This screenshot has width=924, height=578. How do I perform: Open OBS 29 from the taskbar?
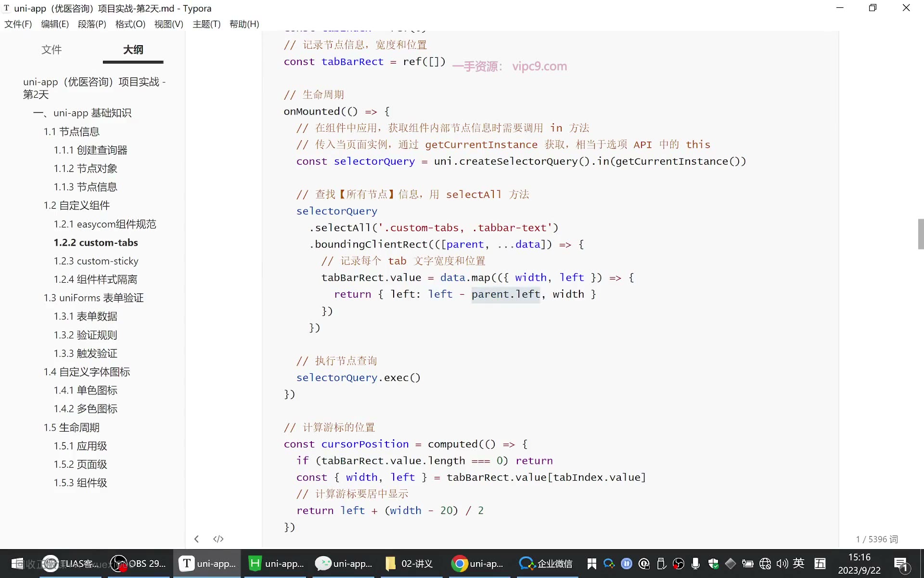pyautogui.click(x=138, y=564)
